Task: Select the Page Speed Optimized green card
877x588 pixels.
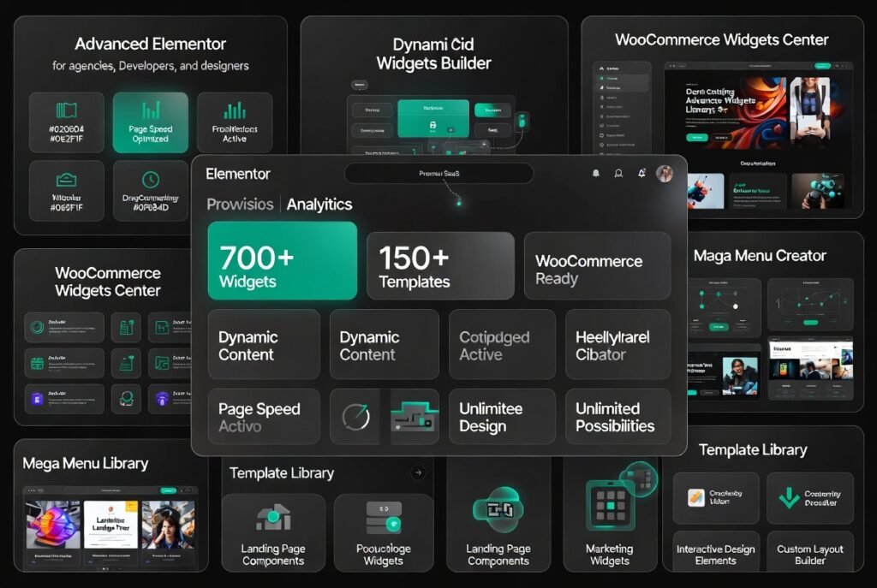Action: (151, 122)
